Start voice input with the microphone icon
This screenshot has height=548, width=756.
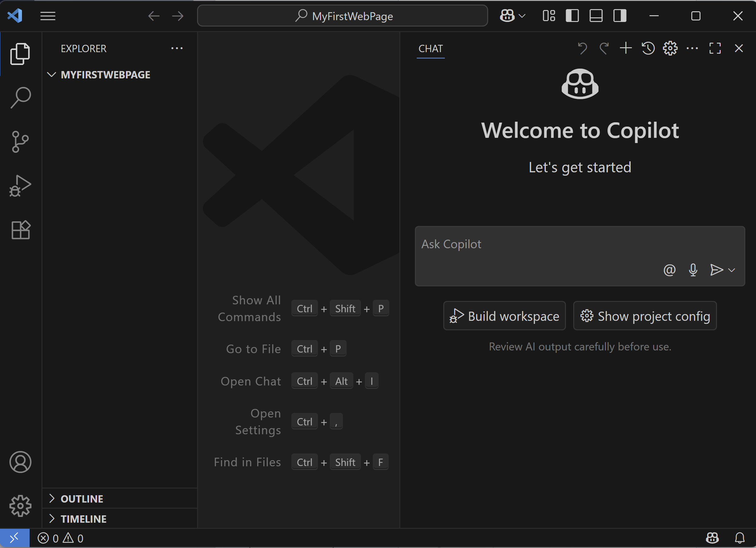tap(693, 270)
